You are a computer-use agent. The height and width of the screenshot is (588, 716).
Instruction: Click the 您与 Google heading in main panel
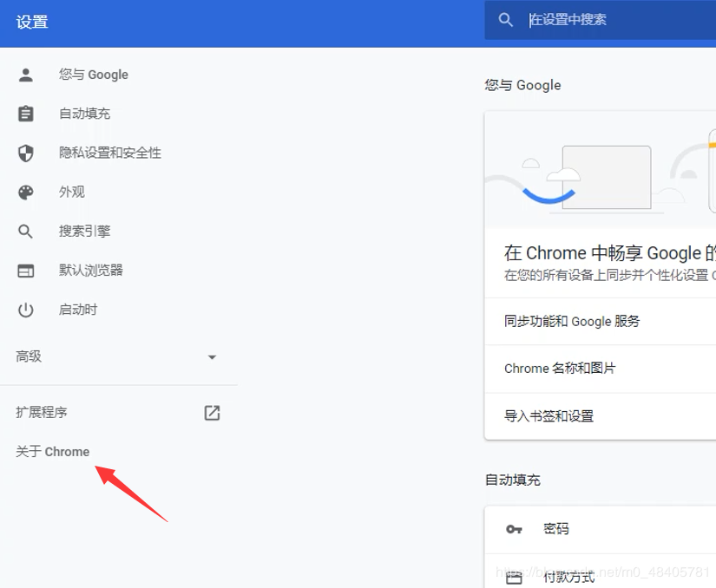[522, 85]
